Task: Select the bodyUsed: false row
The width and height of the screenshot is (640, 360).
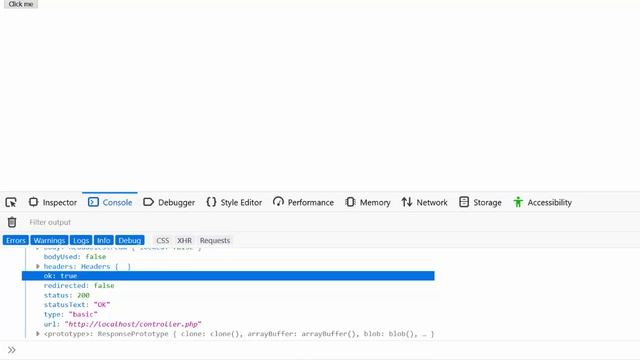Action: (75, 257)
